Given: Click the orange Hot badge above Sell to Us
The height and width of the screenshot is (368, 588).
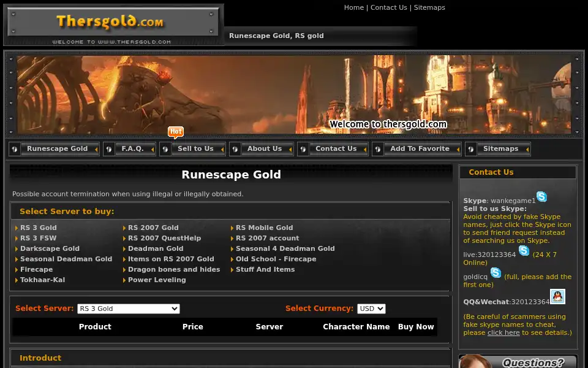Looking at the screenshot, I should tap(176, 132).
